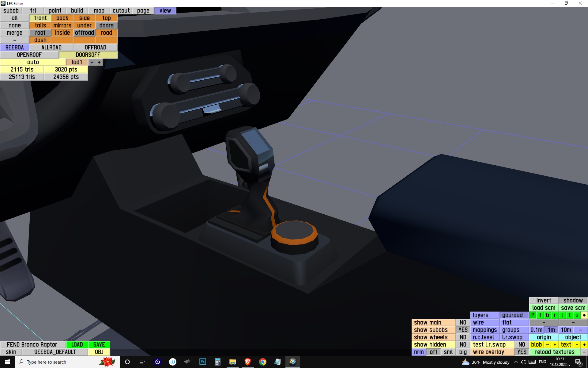Launch Google Chrome from the taskbar
Viewport: 588px width, 368px height.
click(x=262, y=362)
